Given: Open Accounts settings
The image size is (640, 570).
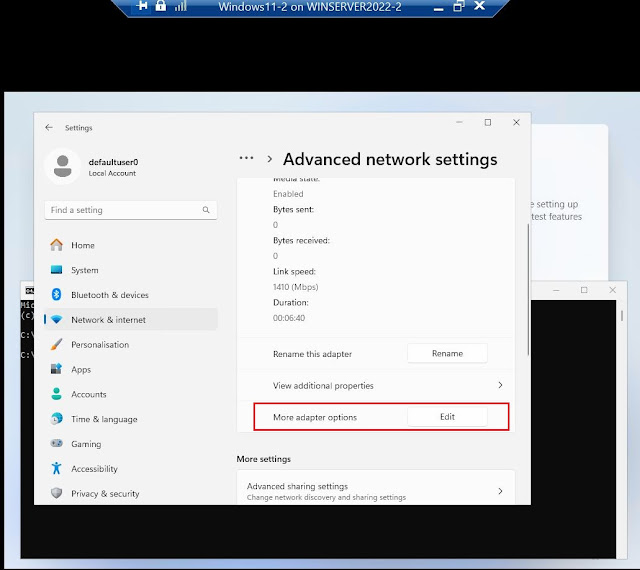Looking at the screenshot, I should tap(131, 394).
